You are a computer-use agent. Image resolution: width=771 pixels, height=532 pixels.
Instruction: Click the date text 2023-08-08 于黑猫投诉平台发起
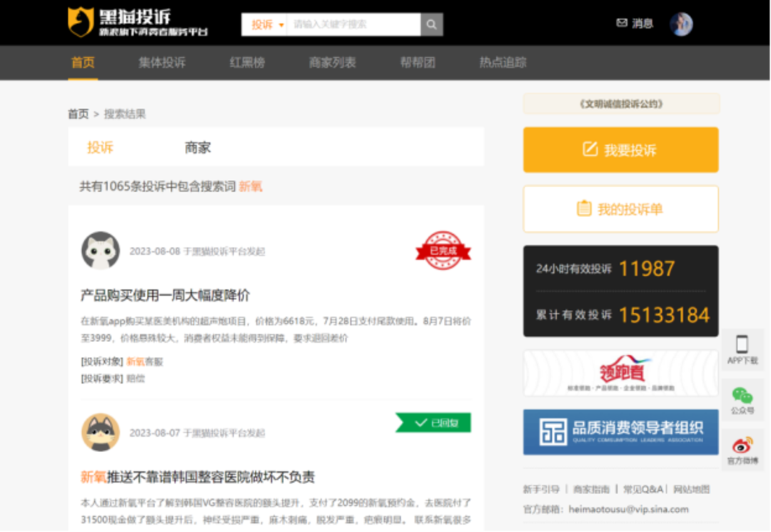[197, 252]
